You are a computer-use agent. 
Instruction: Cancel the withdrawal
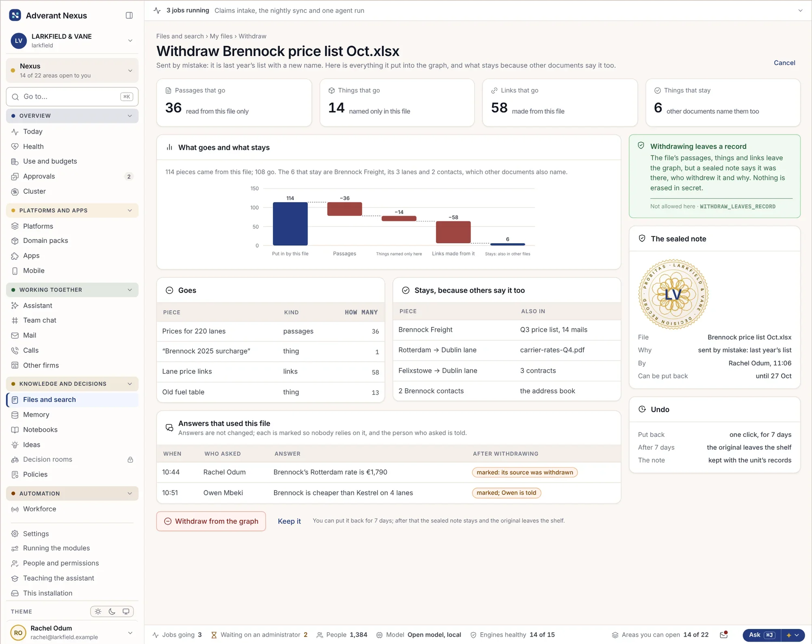tap(784, 63)
